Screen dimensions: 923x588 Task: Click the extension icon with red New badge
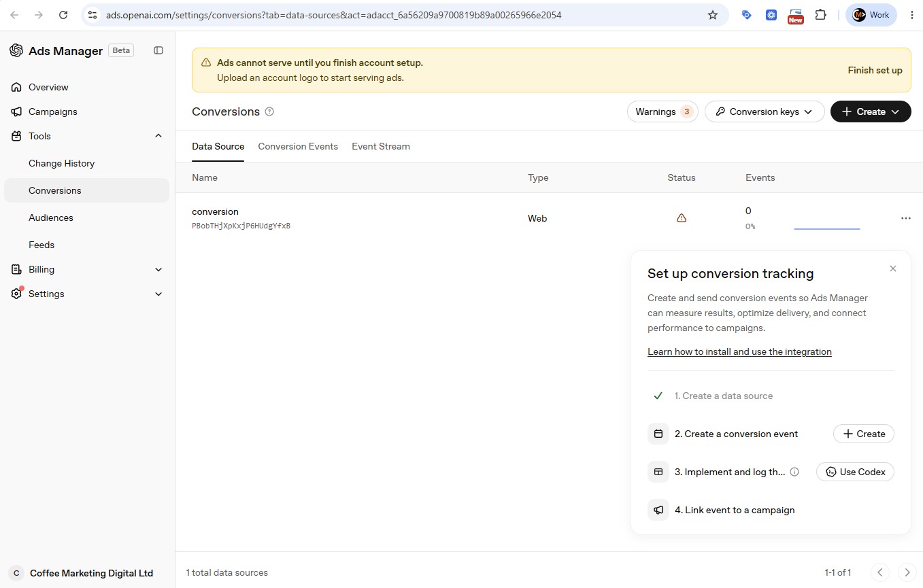point(795,16)
